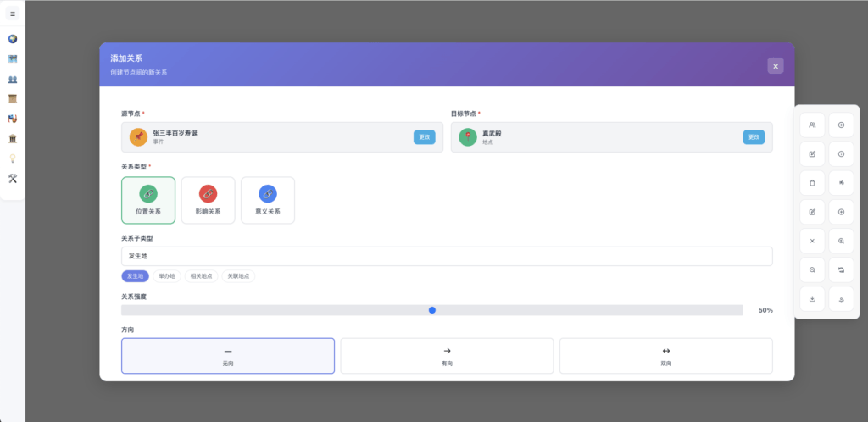Click 更改 button for target node 真武殿

(754, 137)
